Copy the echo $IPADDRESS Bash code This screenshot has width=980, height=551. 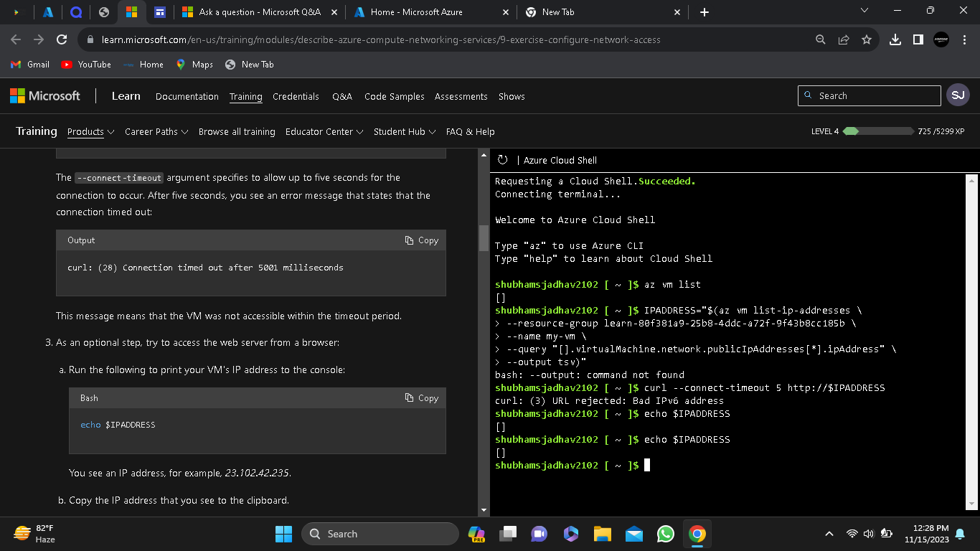point(421,397)
